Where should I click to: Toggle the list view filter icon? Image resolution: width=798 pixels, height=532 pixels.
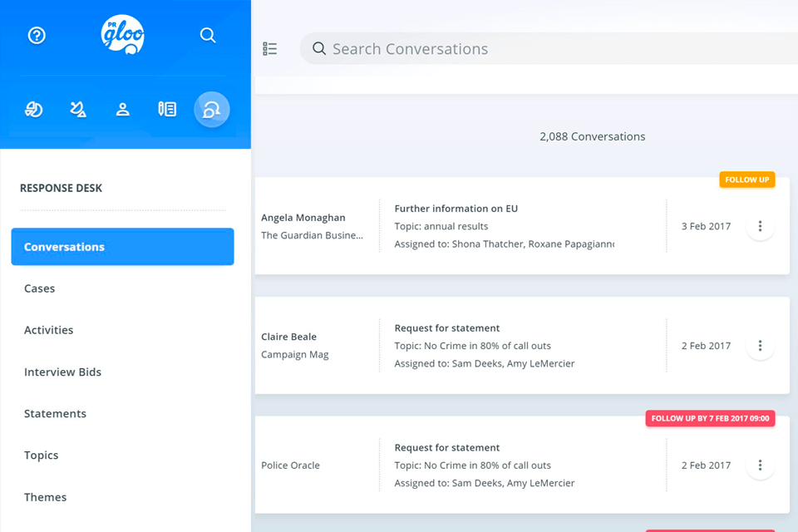(269, 49)
